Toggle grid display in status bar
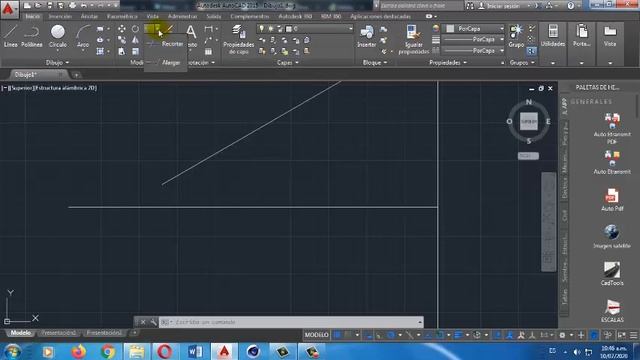Image resolution: width=640 pixels, height=360 pixels. coord(337,335)
